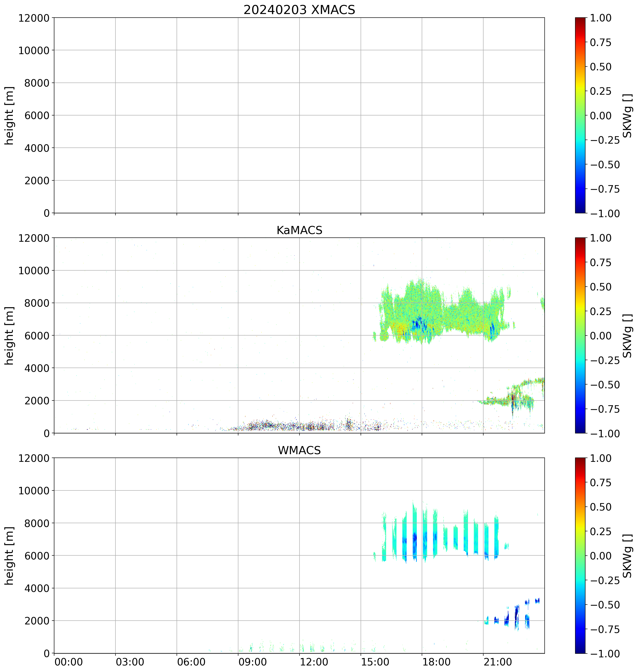Click the top XMACS colorbar gradient

point(580,115)
